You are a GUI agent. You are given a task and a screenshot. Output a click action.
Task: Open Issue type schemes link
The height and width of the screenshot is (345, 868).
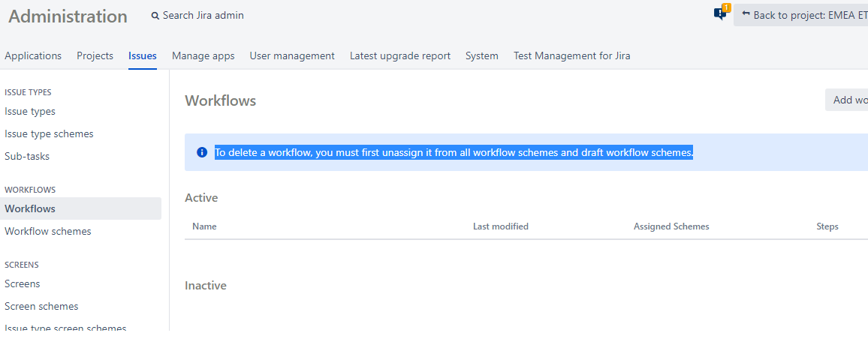tap(49, 133)
